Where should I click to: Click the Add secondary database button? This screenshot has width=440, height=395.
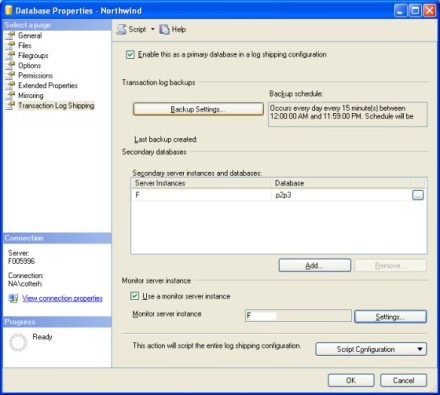[x=315, y=266]
